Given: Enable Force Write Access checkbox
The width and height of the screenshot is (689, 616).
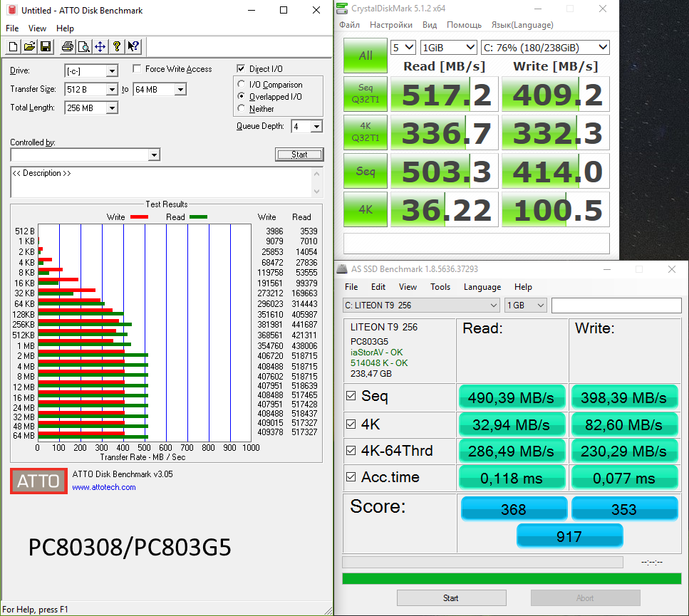Looking at the screenshot, I should (x=137, y=68).
